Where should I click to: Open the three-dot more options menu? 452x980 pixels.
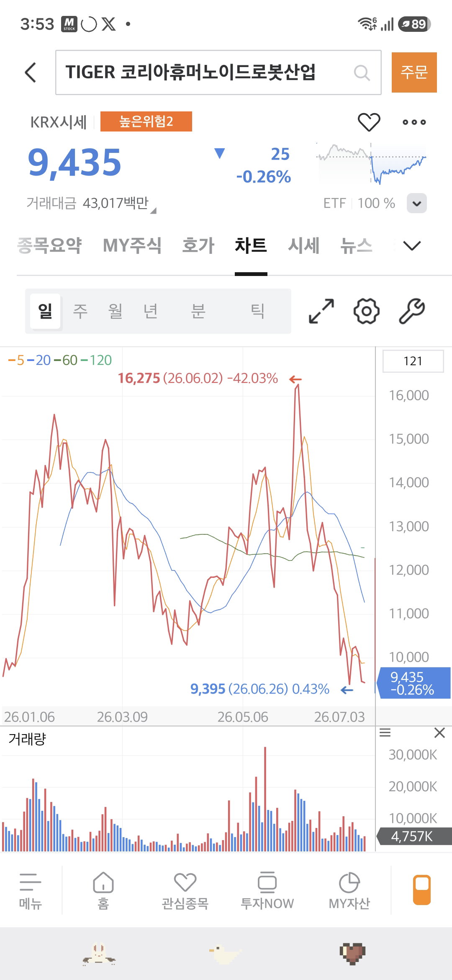(x=414, y=122)
